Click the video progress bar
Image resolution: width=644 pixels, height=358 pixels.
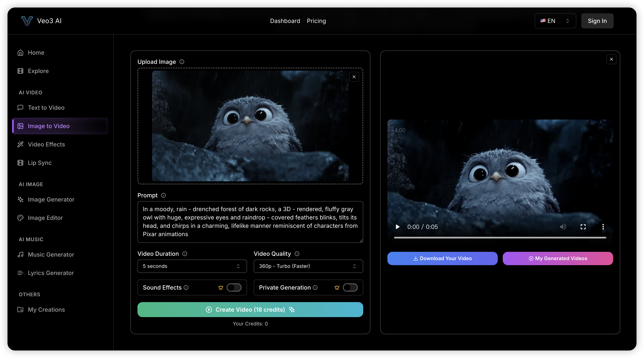coord(500,238)
